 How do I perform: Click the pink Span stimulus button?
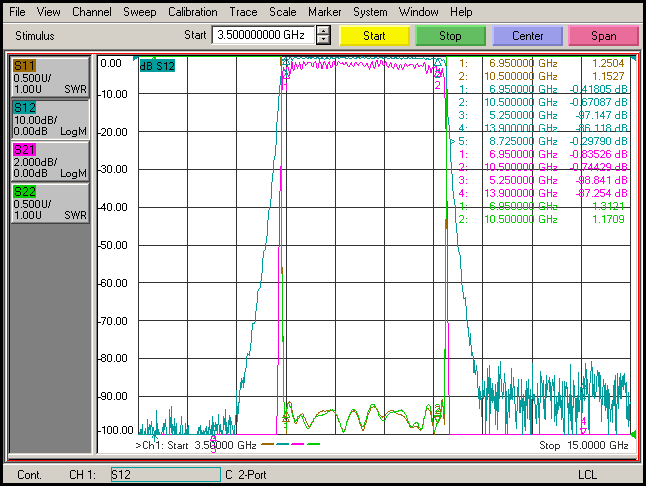(604, 36)
